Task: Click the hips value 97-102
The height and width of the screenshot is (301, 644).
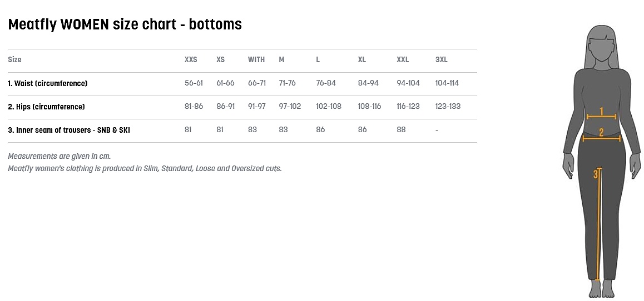Action: pos(290,107)
